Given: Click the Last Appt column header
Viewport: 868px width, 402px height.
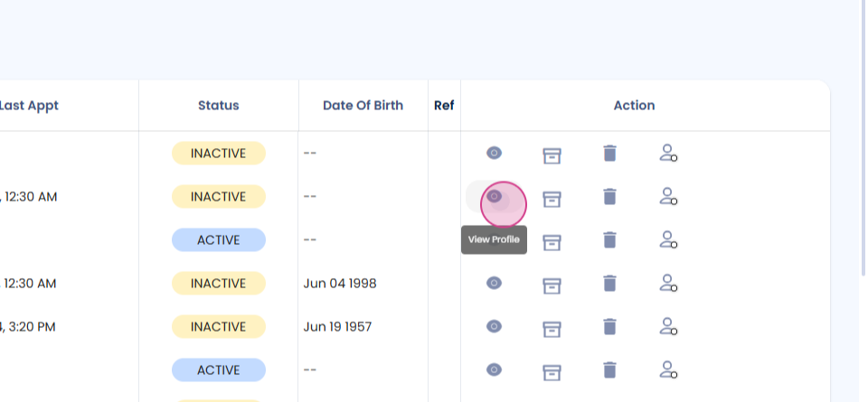Looking at the screenshot, I should (30, 106).
